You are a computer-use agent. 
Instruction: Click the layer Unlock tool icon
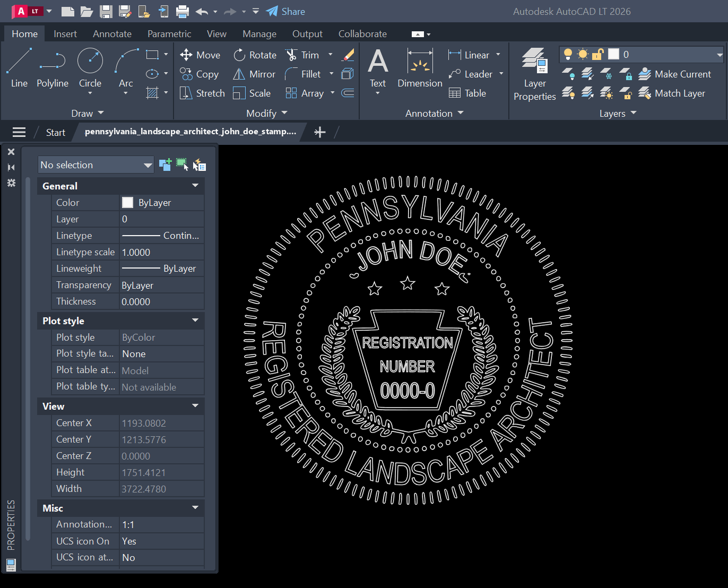626,93
